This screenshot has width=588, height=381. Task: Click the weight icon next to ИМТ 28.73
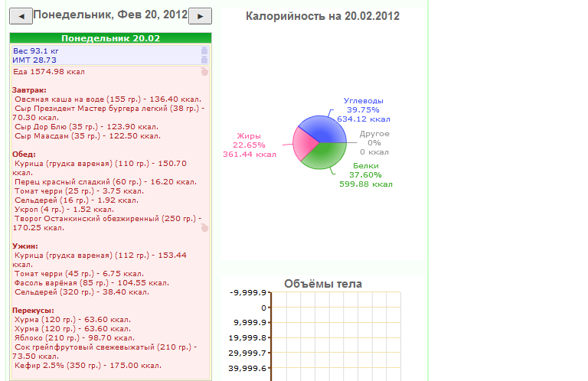204,60
